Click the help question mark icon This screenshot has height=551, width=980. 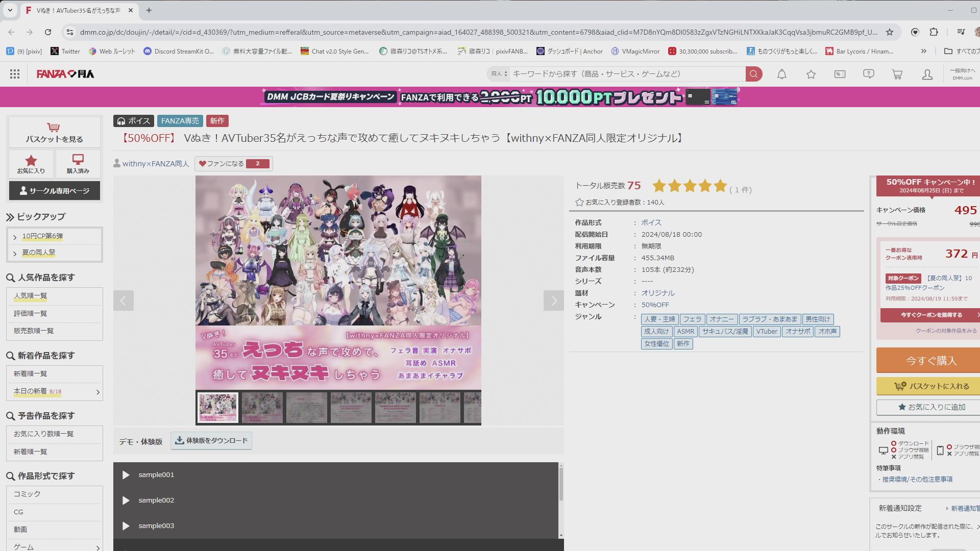pyautogui.click(x=868, y=74)
